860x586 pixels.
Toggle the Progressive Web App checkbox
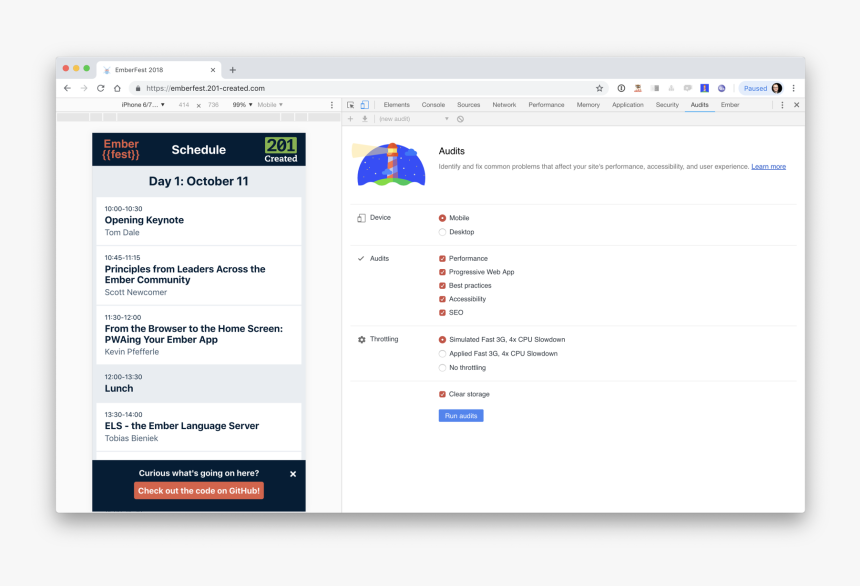(442, 272)
